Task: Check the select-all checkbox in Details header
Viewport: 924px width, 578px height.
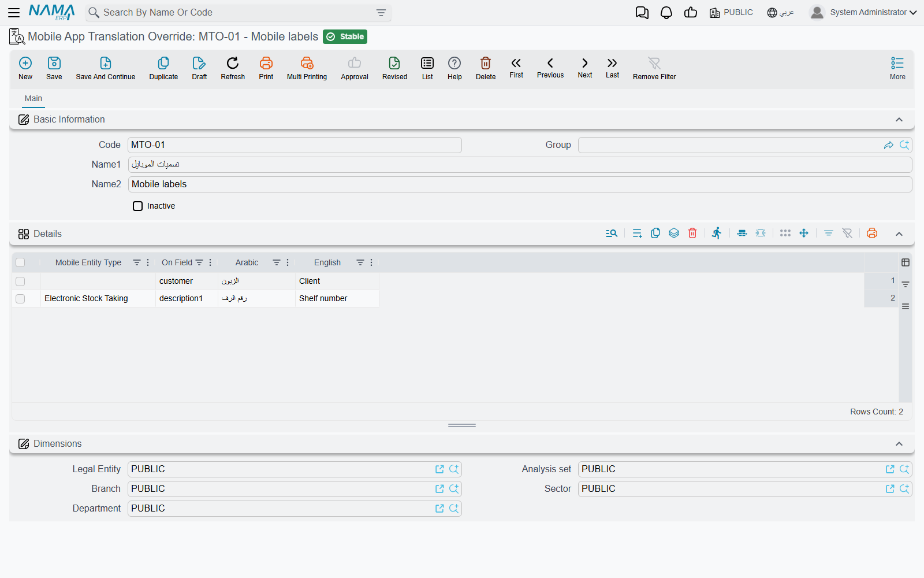Action: coord(20,262)
